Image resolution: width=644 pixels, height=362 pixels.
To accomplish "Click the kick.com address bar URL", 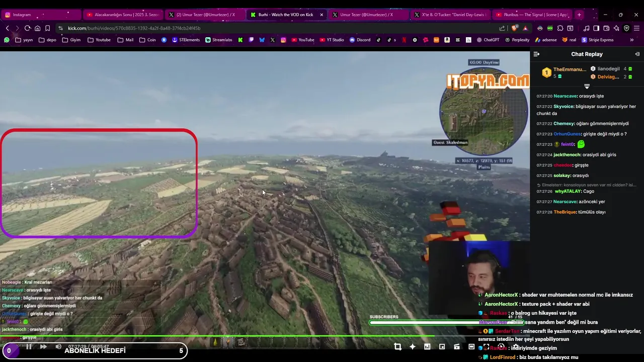I will [x=134, y=28].
